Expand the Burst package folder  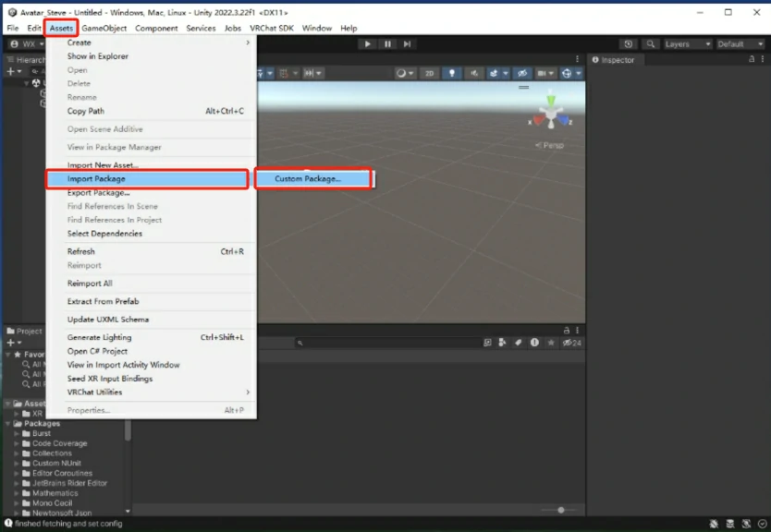(17, 433)
